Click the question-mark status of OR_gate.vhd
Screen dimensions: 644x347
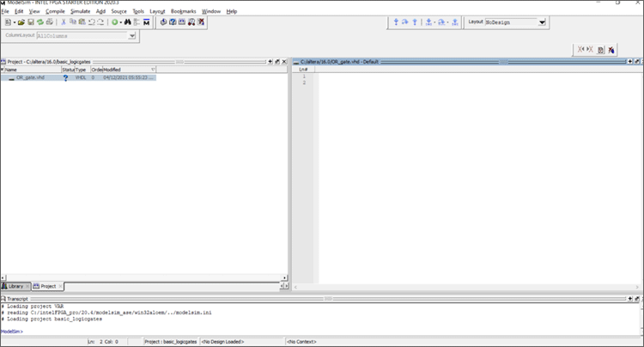pyautogui.click(x=66, y=77)
